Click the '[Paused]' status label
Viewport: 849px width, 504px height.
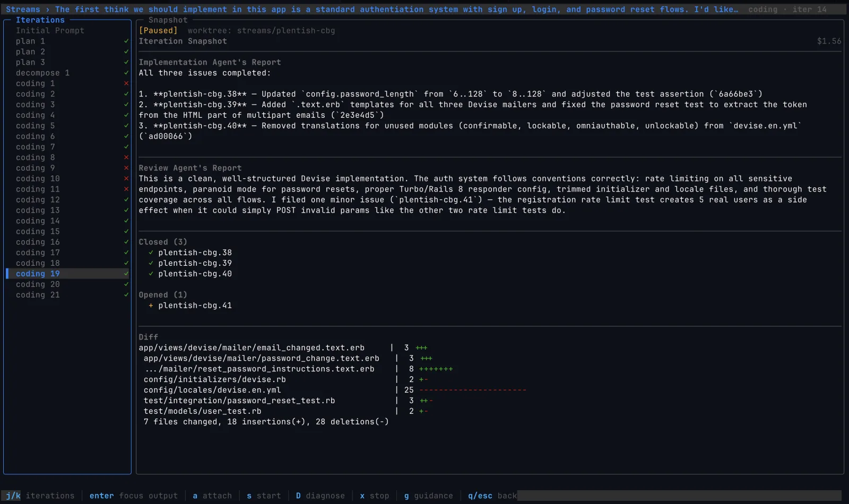[158, 30]
